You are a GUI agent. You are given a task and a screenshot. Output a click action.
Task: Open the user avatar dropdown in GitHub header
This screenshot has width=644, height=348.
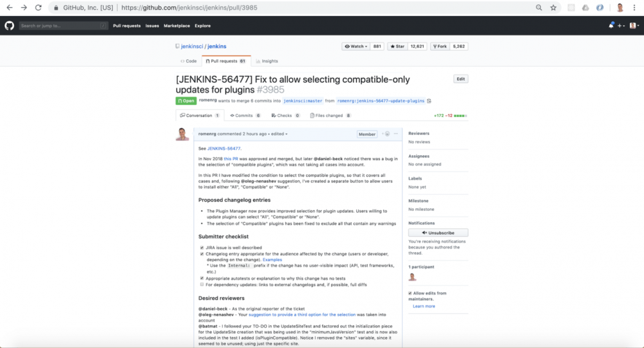pos(634,26)
